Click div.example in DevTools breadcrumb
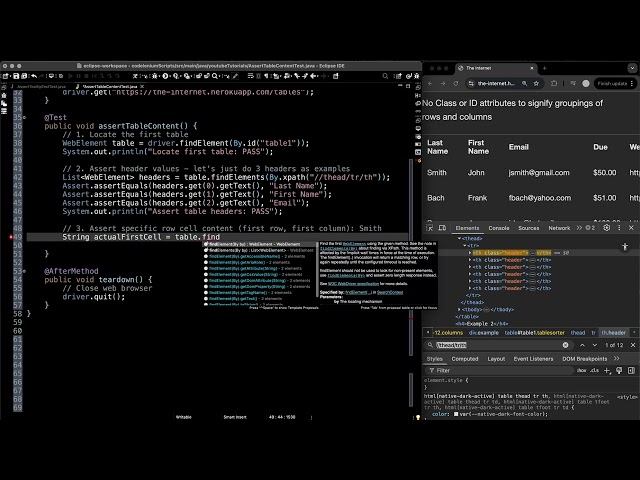640x480 pixels. pyautogui.click(x=484, y=333)
